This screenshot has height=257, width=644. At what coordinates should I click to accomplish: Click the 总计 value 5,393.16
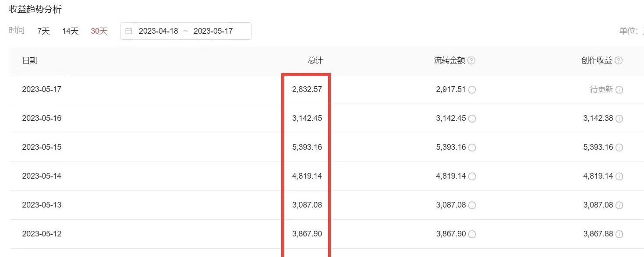pyautogui.click(x=307, y=147)
